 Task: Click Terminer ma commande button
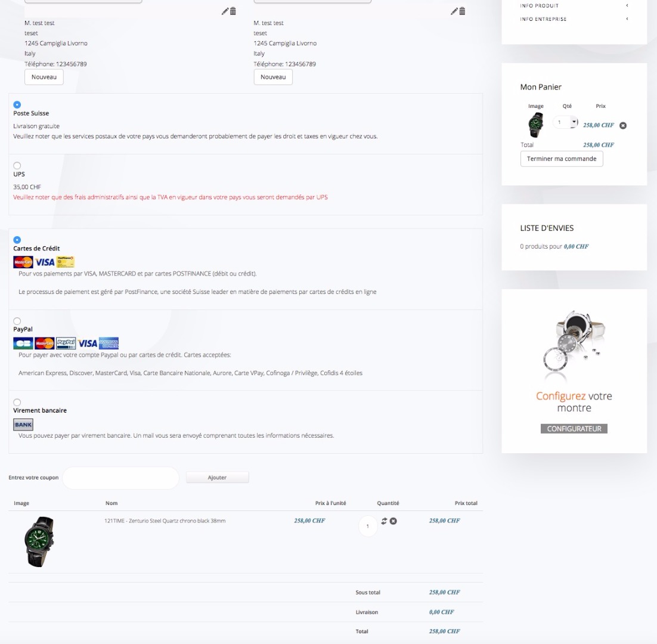[x=562, y=159]
